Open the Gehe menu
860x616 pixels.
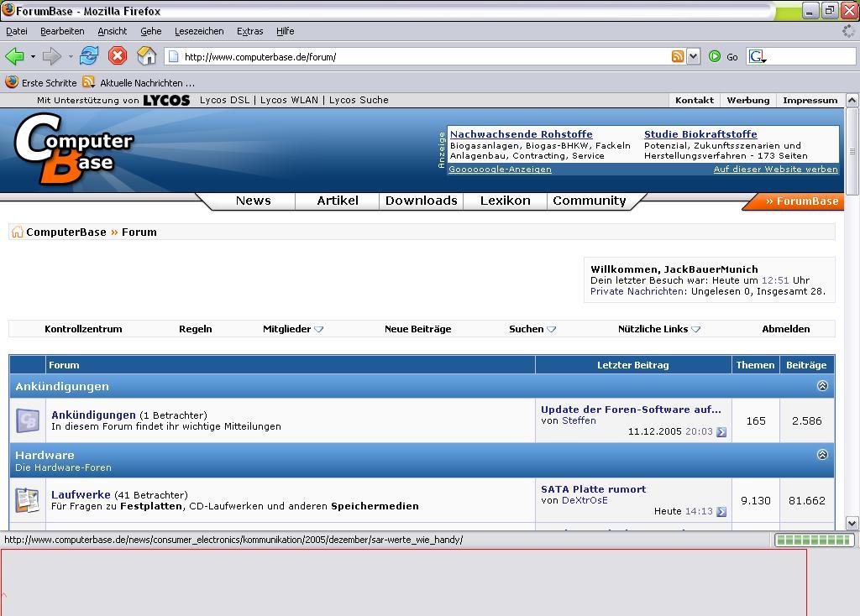(x=151, y=31)
